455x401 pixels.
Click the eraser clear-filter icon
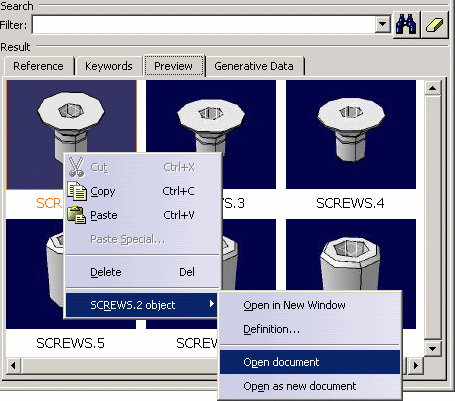[434, 24]
